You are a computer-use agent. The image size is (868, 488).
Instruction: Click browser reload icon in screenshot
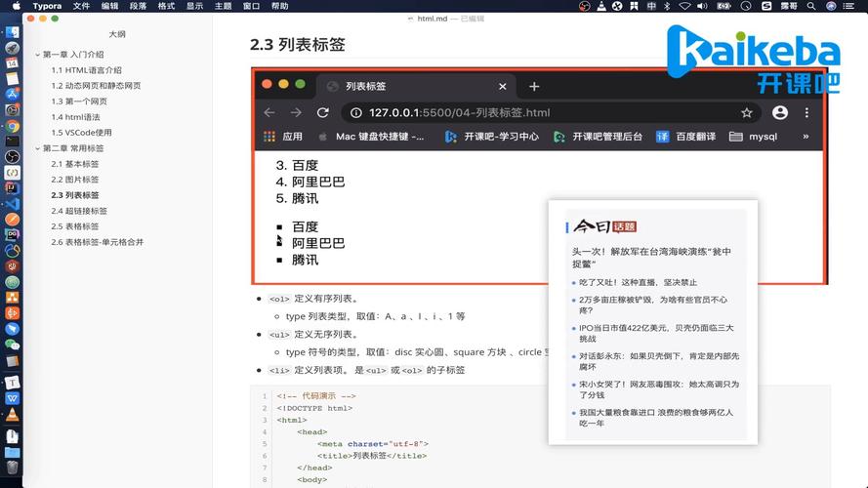pyautogui.click(x=323, y=113)
